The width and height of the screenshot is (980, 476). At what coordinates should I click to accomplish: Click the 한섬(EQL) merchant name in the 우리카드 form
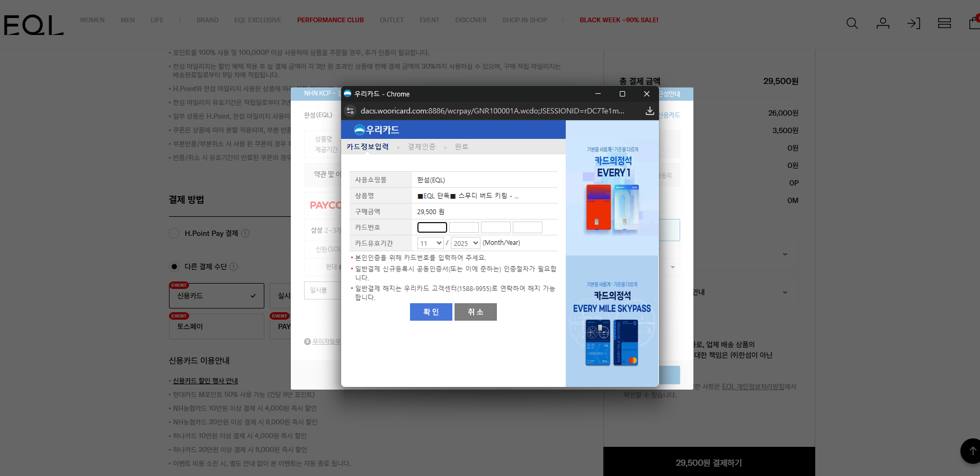[431, 180]
